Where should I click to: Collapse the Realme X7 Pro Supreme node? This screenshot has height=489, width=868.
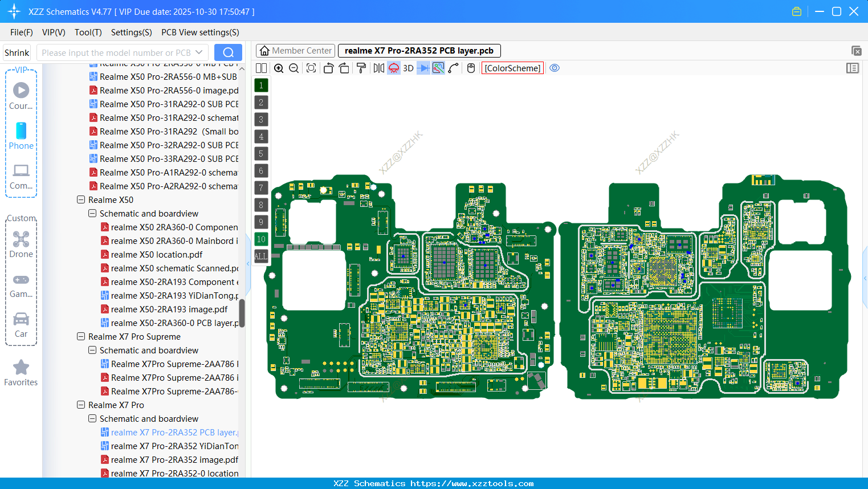tap(80, 336)
